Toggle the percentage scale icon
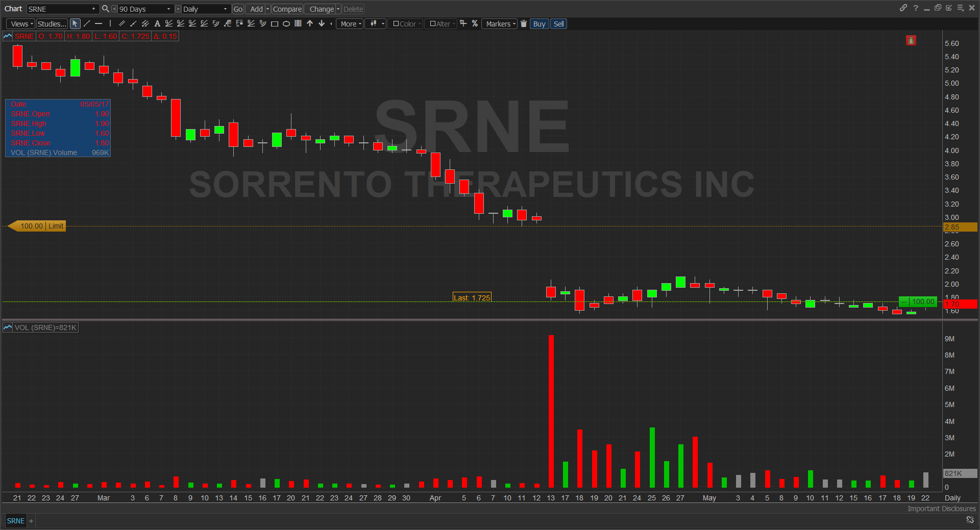The height and width of the screenshot is (530, 980). (x=475, y=23)
